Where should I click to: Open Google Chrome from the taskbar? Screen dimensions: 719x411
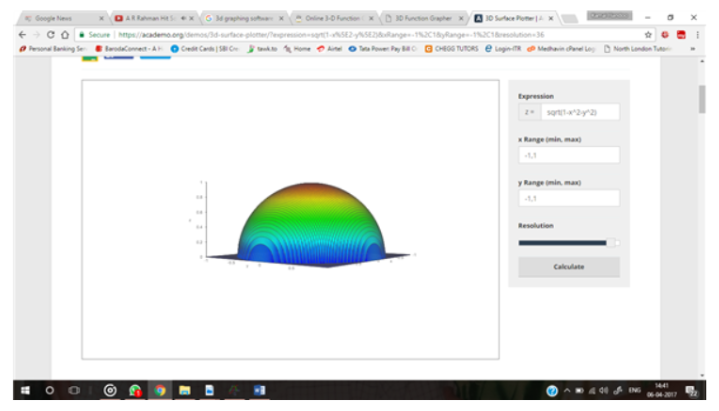click(x=159, y=390)
